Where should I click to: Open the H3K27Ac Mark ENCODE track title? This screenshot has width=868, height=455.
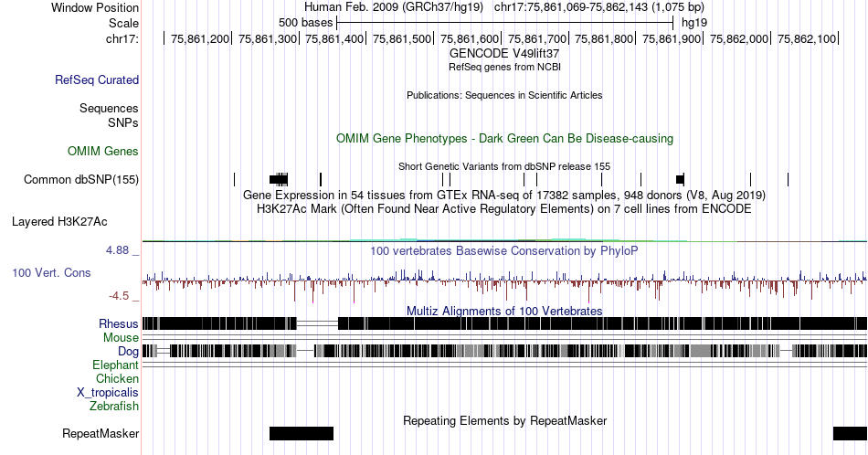504,208
